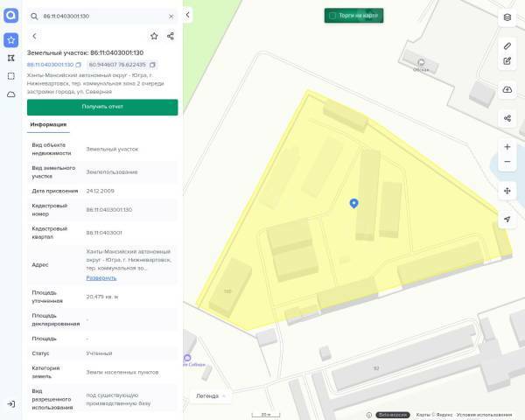Expand the address with 'Развернуть'
525x420 pixels.
[101, 277]
